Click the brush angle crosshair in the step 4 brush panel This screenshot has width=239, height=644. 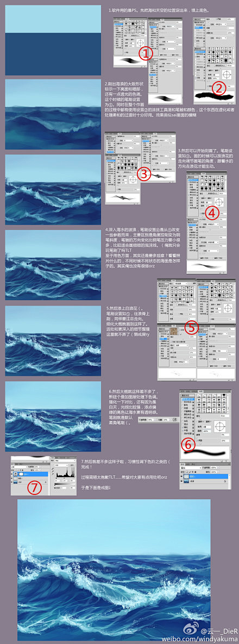(x=219, y=202)
